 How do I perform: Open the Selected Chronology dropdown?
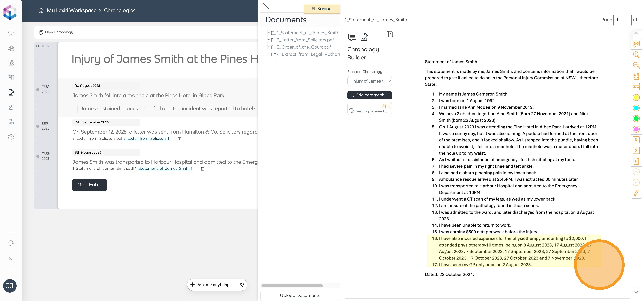point(369,81)
